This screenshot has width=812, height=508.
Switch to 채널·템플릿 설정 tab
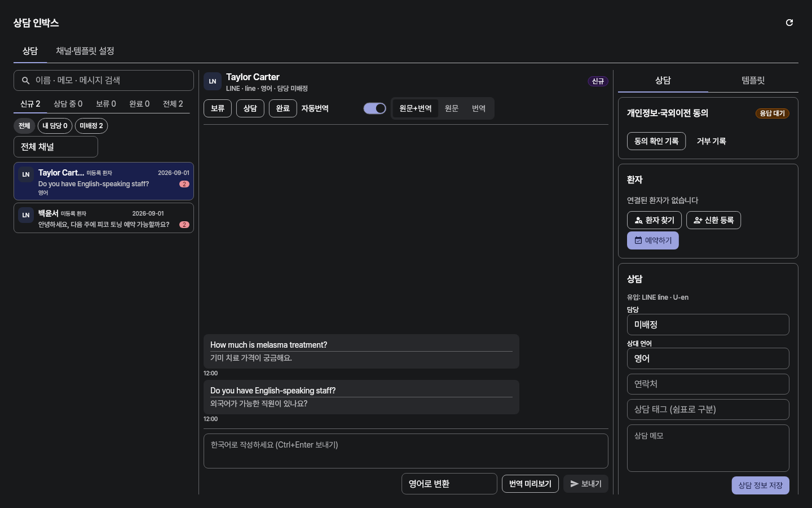click(x=85, y=51)
